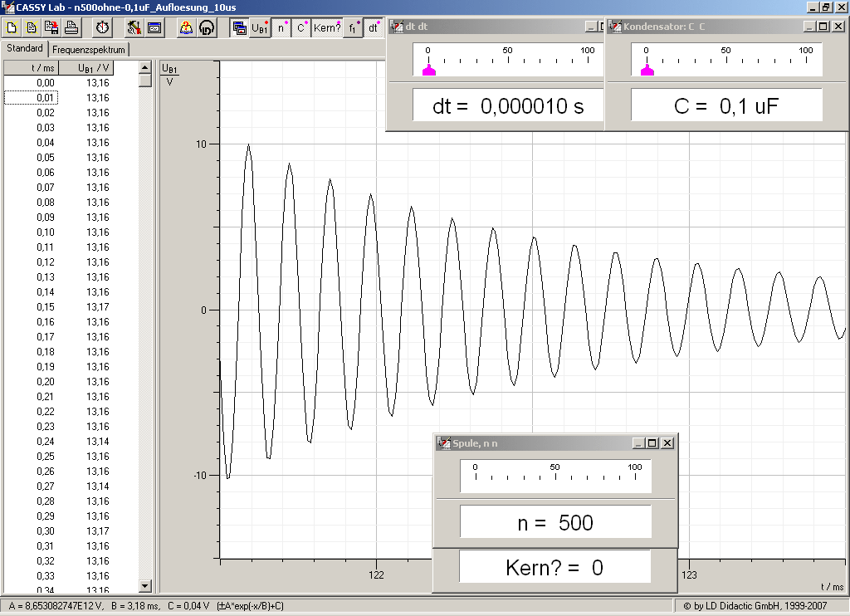Switch to the Standard tab
The width and height of the screenshot is (850, 616).
point(24,48)
